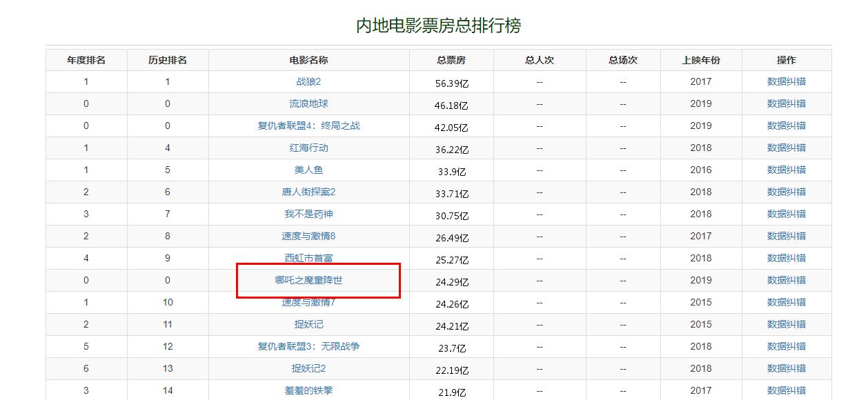Click 数据纠错 for 唐人街探案2 row
Screen dimensions: 868x400
(787, 192)
